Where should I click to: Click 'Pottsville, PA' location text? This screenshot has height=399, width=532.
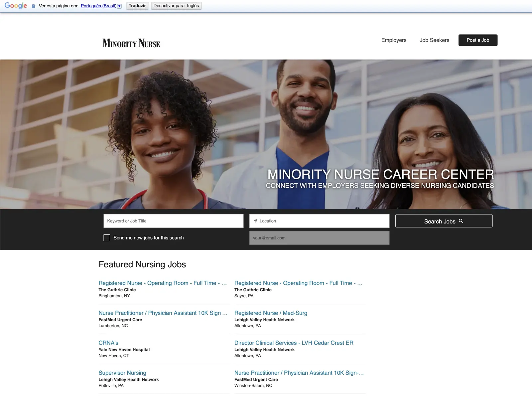click(x=111, y=386)
